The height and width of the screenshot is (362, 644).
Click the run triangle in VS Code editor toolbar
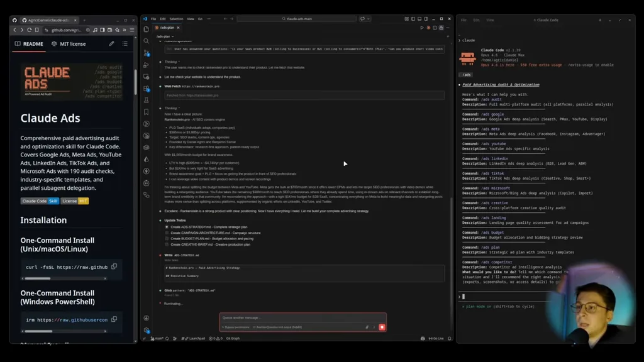422,28
